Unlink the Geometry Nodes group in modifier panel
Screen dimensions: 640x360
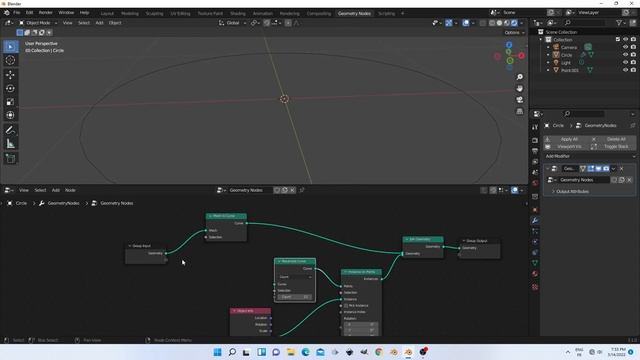629,180
